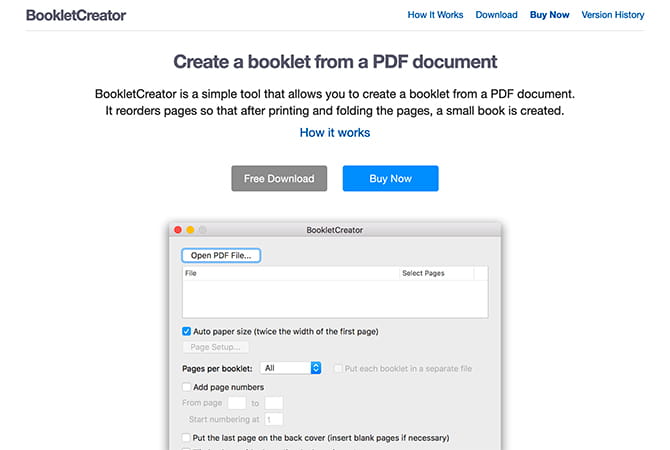Click the From page input field
This screenshot has width=670, height=450.
pyautogui.click(x=237, y=403)
